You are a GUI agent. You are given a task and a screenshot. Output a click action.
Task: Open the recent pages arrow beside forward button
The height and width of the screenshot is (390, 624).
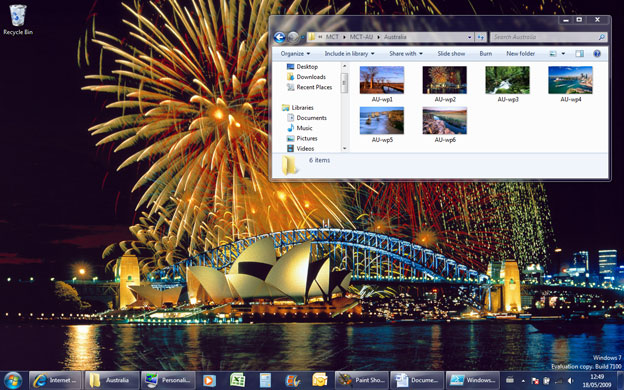point(302,37)
